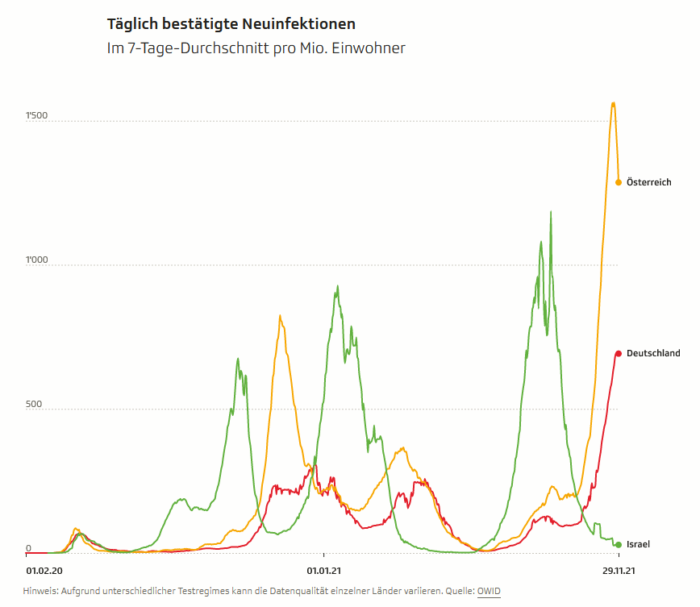Select the 500 y-axis label
Screen dimensions: 700x607
tap(34, 405)
